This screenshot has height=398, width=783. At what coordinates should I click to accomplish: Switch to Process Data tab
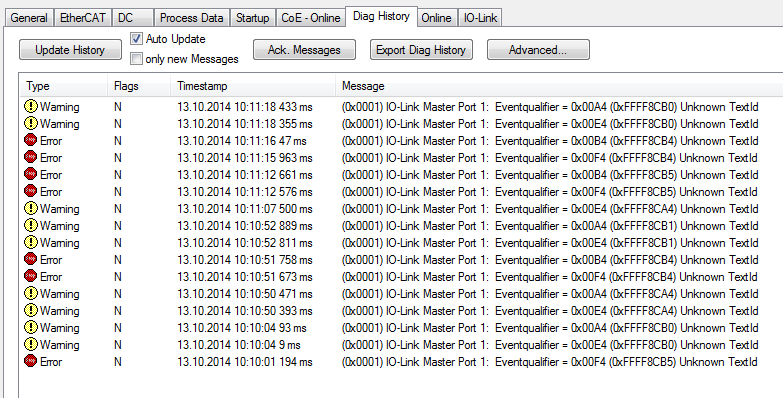[x=191, y=18]
